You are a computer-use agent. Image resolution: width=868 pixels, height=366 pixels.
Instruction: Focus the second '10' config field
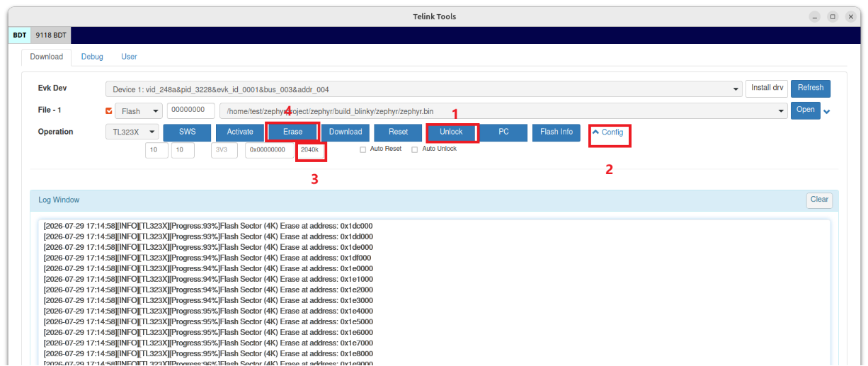click(x=183, y=150)
